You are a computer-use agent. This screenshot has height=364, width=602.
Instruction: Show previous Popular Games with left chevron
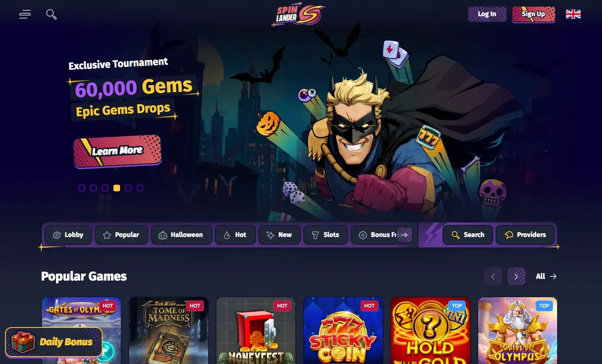[x=493, y=276]
